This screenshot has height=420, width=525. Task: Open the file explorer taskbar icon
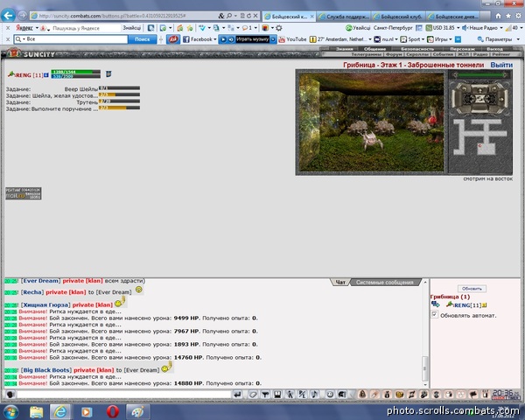point(36,411)
